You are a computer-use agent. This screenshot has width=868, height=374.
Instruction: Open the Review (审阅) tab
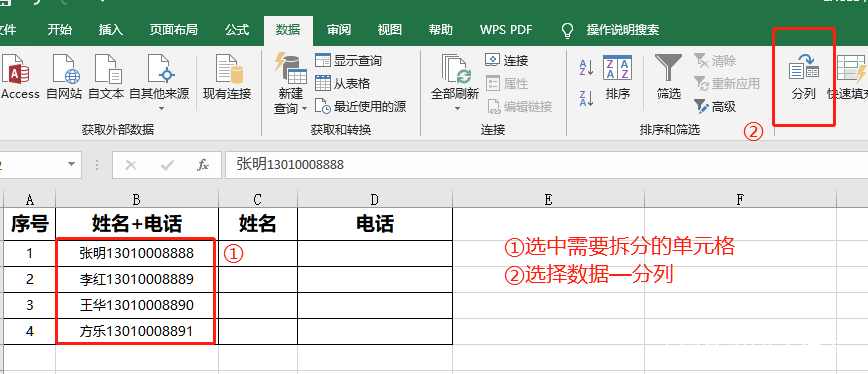[x=339, y=30]
